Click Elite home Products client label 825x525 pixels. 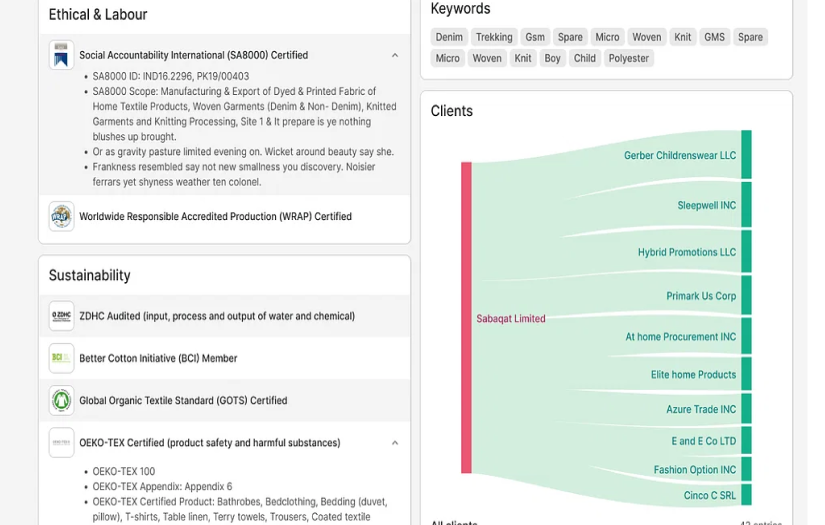click(693, 375)
